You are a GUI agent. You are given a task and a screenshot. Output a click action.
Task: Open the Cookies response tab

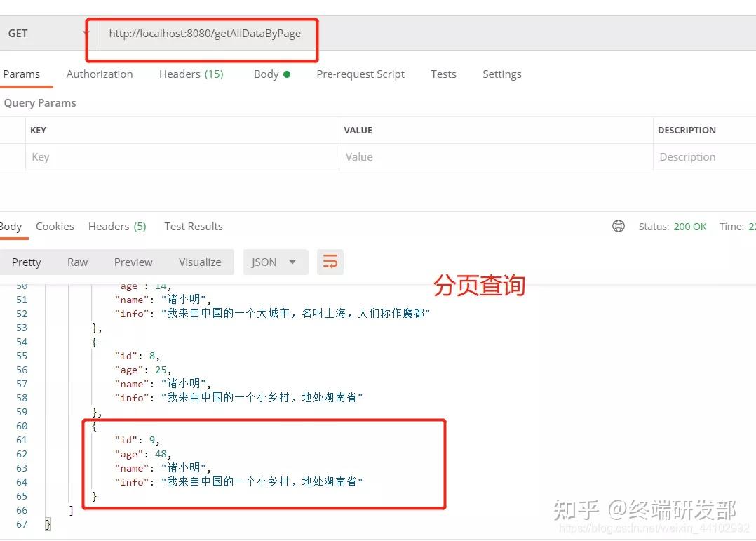click(x=55, y=226)
